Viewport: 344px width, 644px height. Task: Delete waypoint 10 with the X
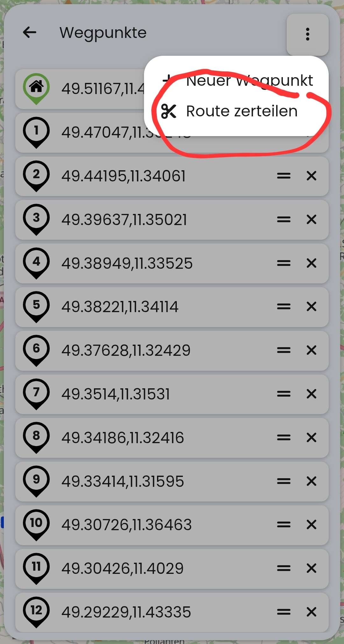pyautogui.click(x=311, y=525)
